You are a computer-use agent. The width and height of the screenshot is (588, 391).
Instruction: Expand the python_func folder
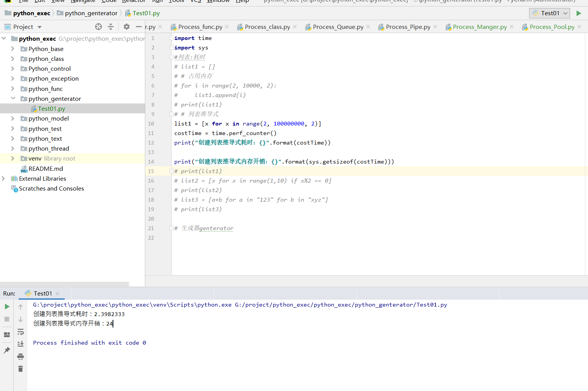tap(13, 89)
